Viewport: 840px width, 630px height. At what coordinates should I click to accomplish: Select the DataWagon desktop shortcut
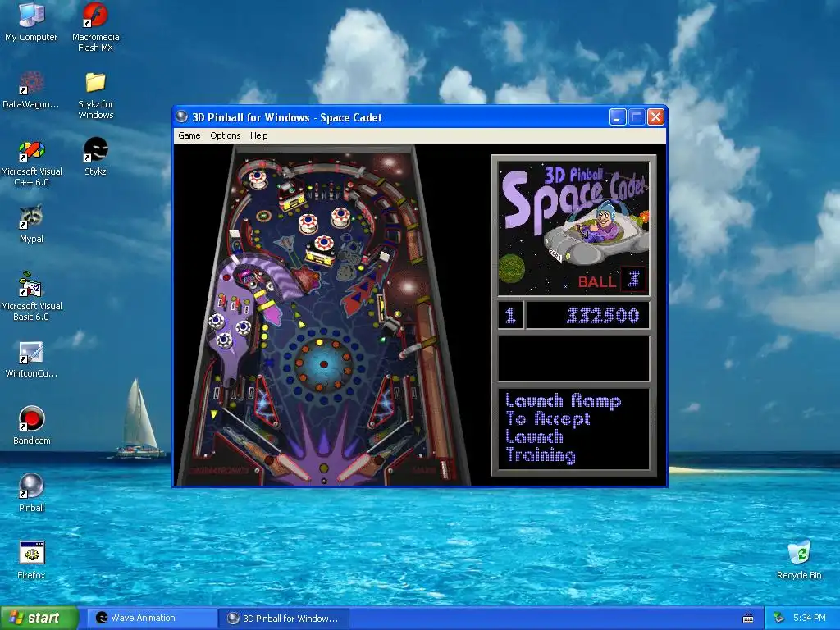point(31,89)
